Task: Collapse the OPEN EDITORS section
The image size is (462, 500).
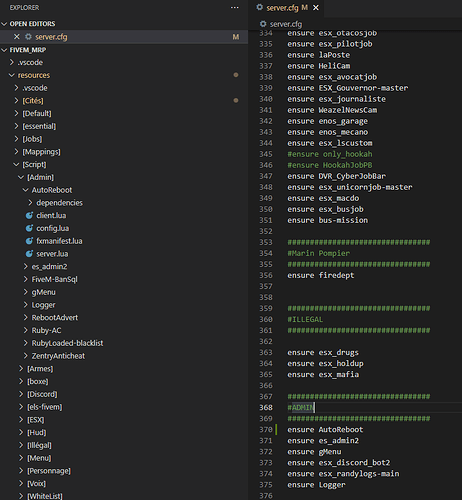Action: [x=4, y=24]
